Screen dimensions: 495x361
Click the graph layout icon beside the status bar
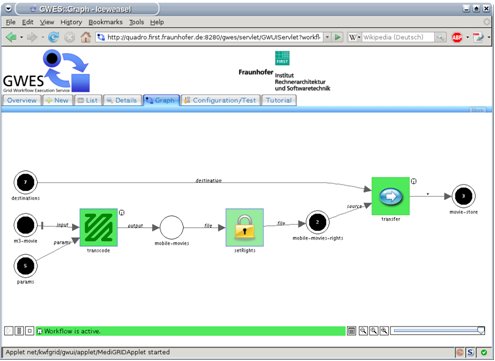coord(351,331)
